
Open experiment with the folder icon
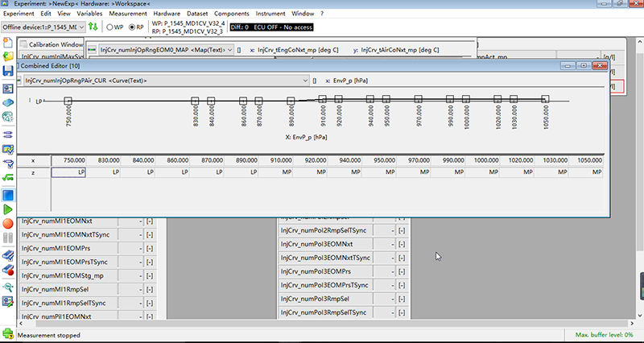pos(8,56)
